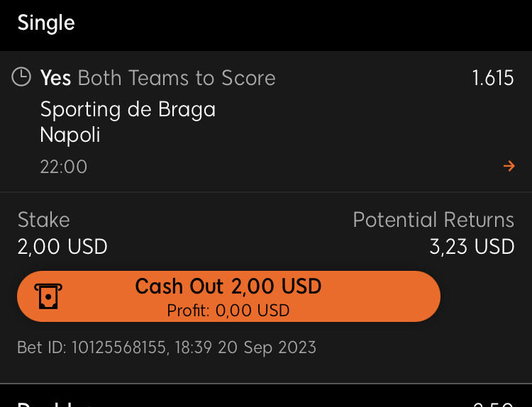Tap the 2,00 USD stake amount

click(x=62, y=246)
